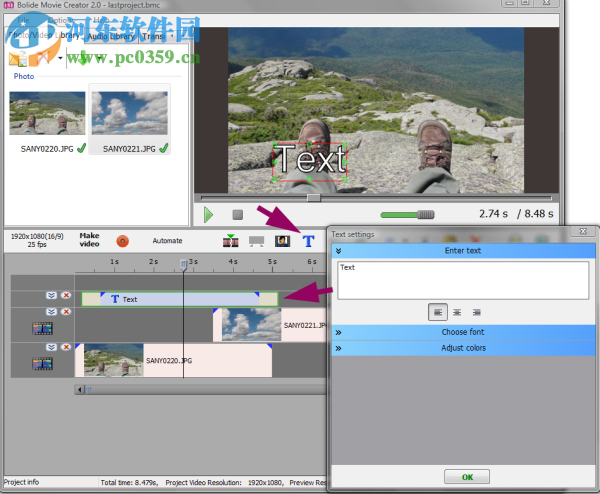Expand the Adjust colors section
600x494 pixels.
[463, 348]
